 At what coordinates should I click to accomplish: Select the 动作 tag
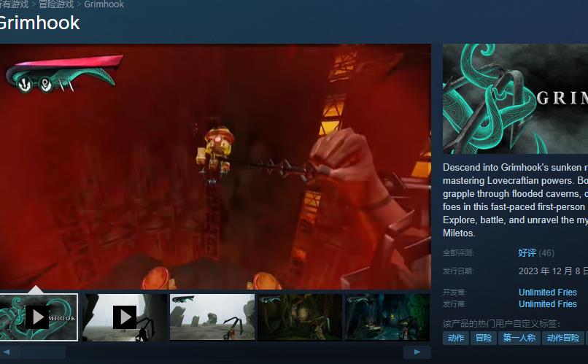[x=456, y=338]
